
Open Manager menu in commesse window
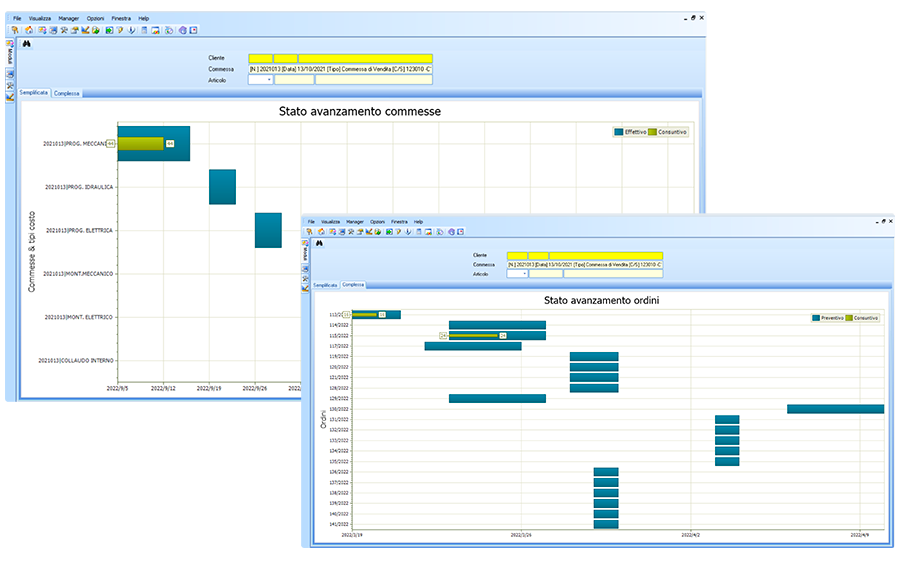pyautogui.click(x=68, y=18)
